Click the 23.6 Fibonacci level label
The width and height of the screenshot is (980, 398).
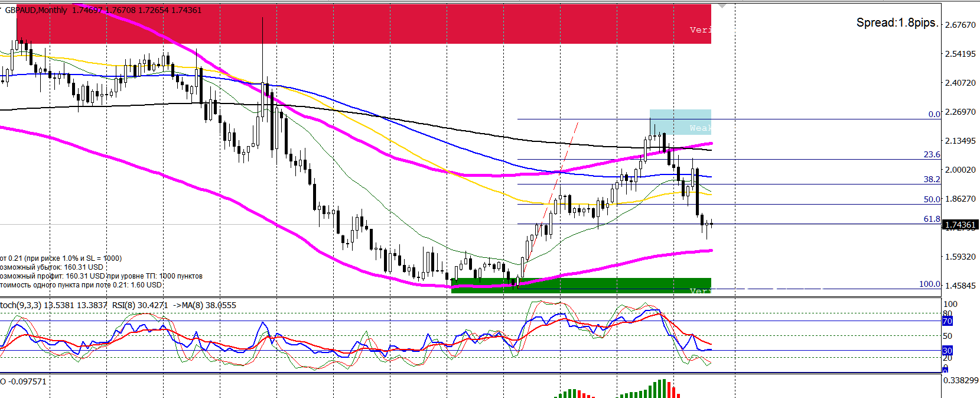tap(932, 154)
